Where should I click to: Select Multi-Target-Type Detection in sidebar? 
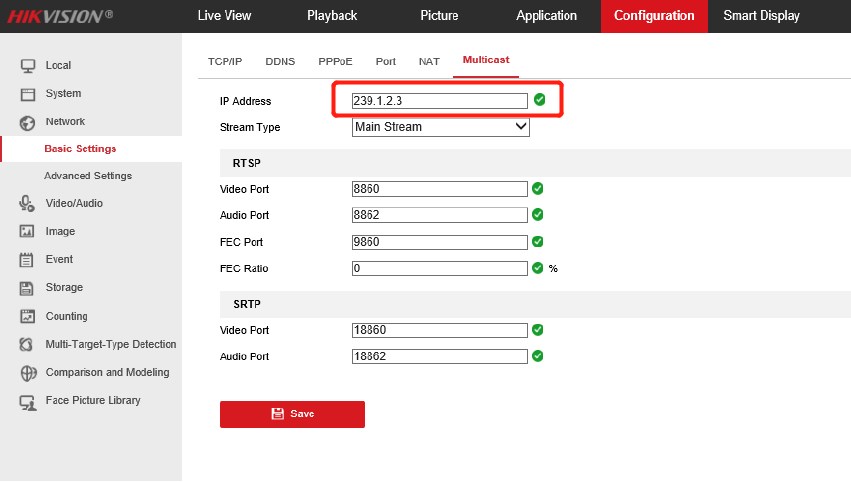click(x=110, y=344)
